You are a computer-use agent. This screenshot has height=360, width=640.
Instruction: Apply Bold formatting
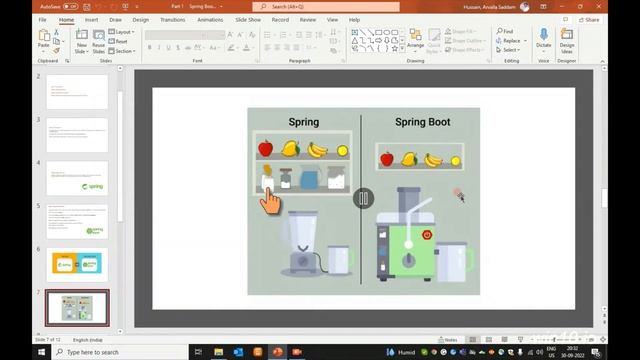pyautogui.click(x=150, y=48)
